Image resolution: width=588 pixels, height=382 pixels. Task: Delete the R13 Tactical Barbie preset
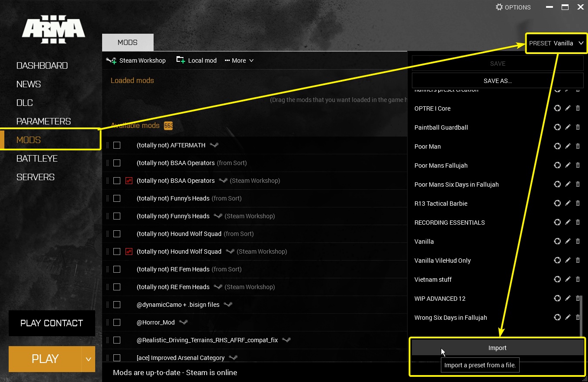point(578,203)
